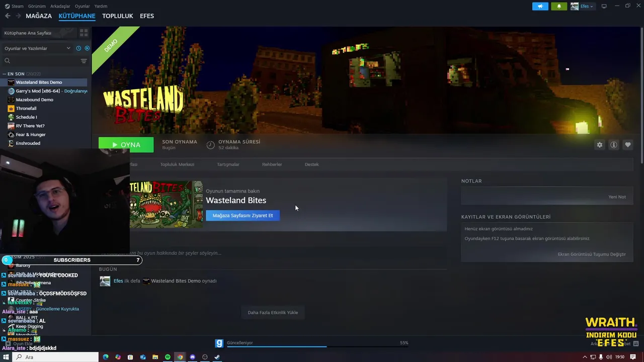Screen dimensions: 644x362
Task: Click the library search magnifier
Action: pyautogui.click(x=7, y=61)
